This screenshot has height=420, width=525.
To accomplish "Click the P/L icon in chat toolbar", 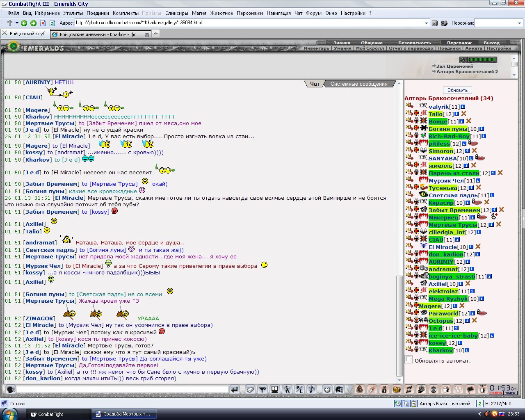I will (x=299, y=389).
